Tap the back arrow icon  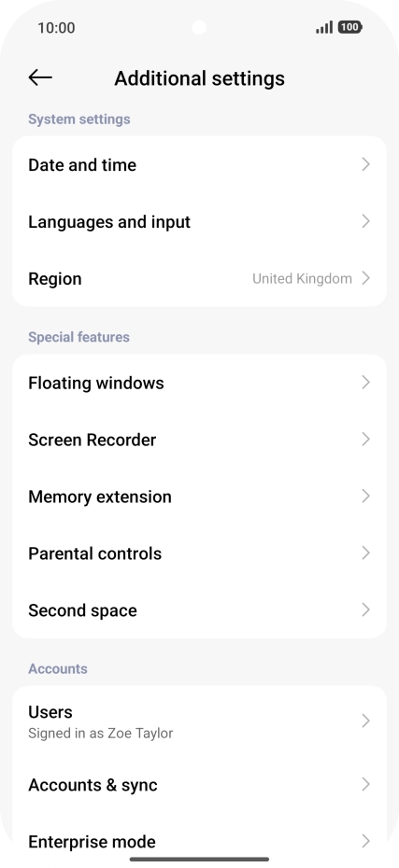tap(40, 77)
